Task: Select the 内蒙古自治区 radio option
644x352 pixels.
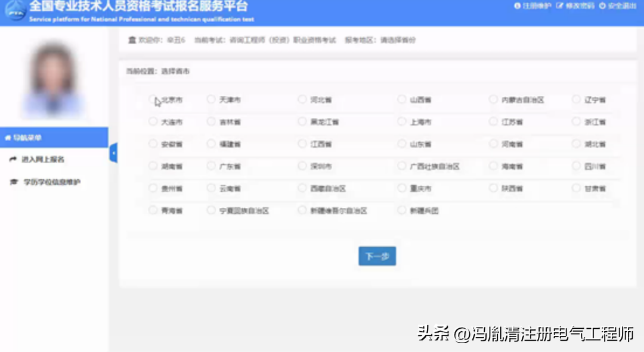Action: pos(493,99)
